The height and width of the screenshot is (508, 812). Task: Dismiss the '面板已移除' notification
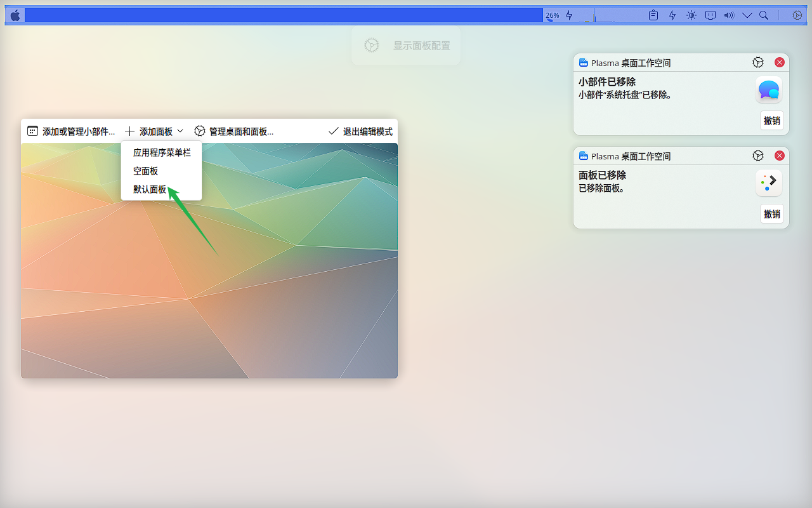tap(780, 156)
